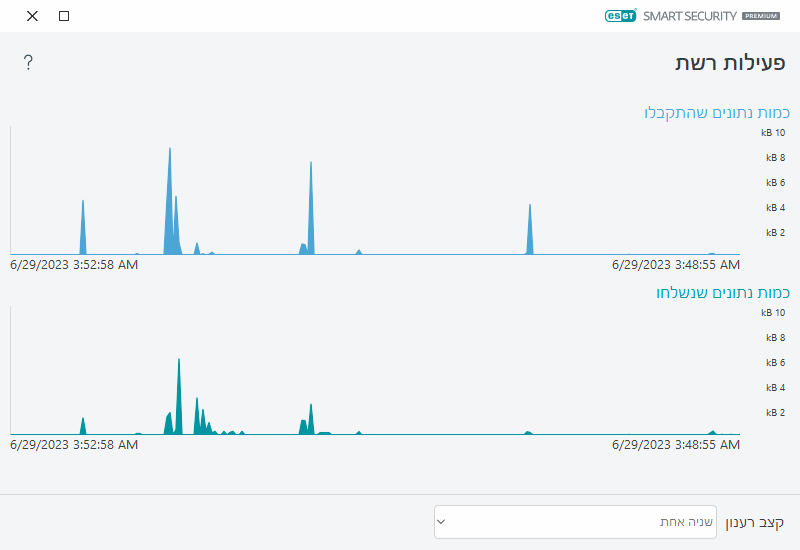Click the 3:52:58 AM timestamp under received graph
This screenshot has width=800, height=550.
74,265
